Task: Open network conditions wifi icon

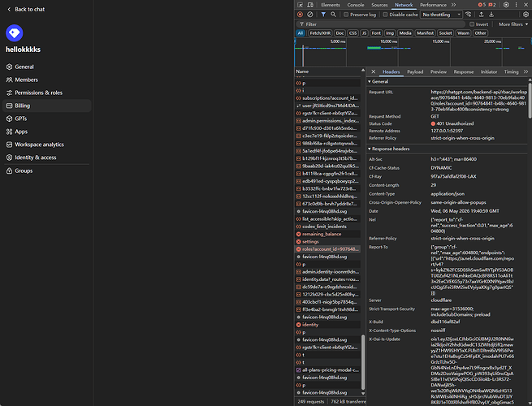Action: point(468,15)
